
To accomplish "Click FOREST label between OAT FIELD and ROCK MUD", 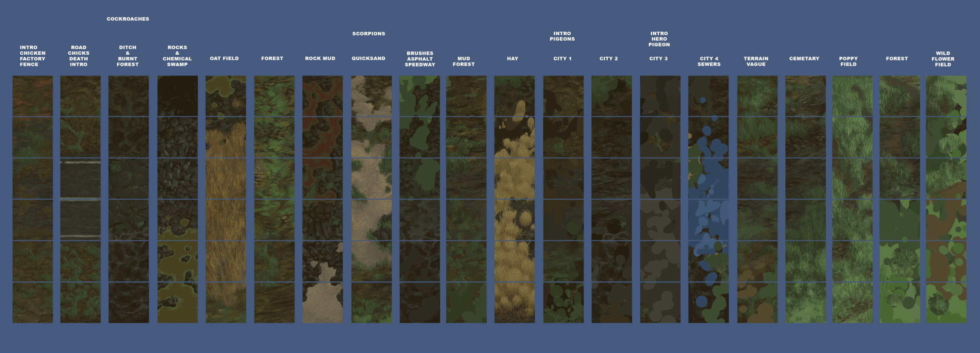I will pyautogui.click(x=272, y=58).
